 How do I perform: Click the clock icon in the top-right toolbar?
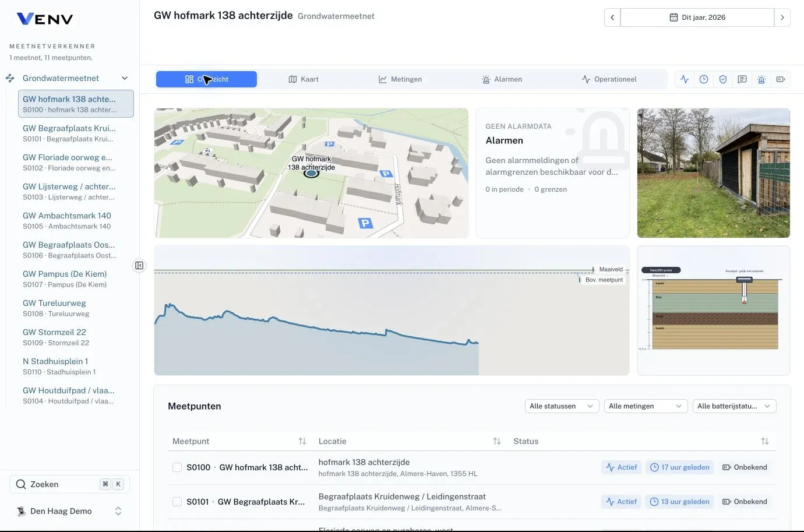click(704, 79)
